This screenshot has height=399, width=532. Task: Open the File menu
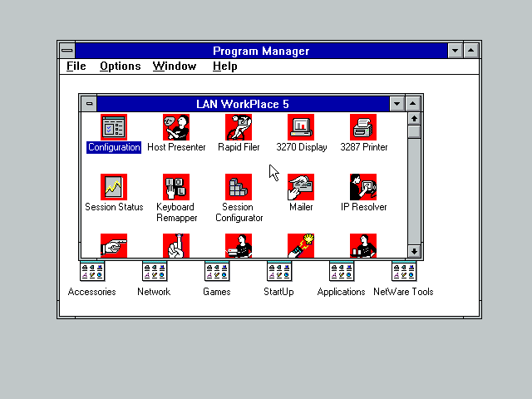pos(76,66)
